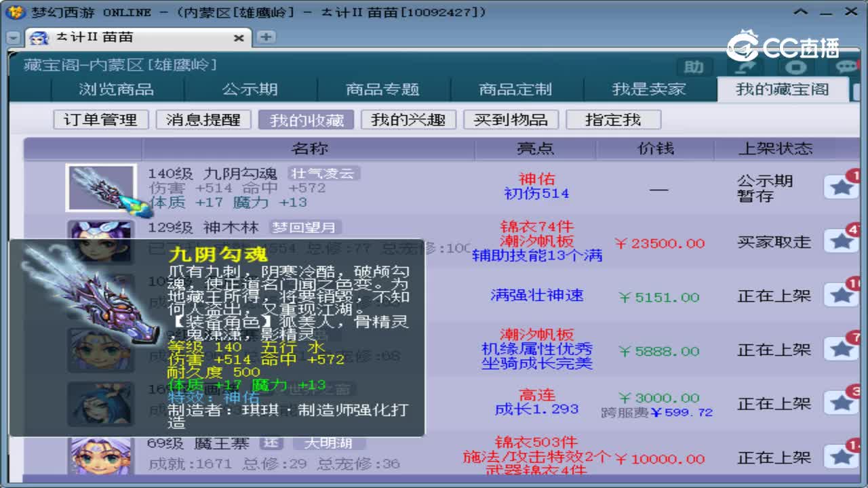The height and width of the screenshot is (488, 868).
Task: Click the 订单管理 button
Action: (x=100, y=119)
